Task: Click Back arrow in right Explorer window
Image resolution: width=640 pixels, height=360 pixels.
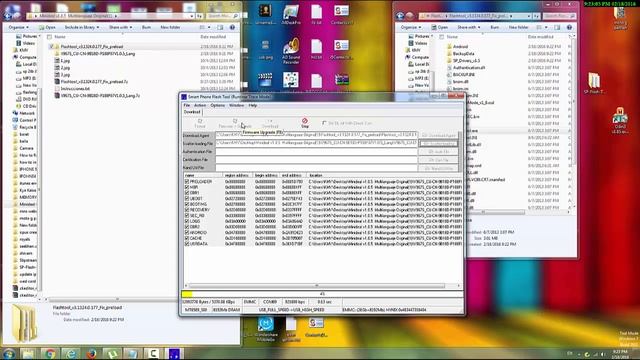Action: (x=400, y=16)
